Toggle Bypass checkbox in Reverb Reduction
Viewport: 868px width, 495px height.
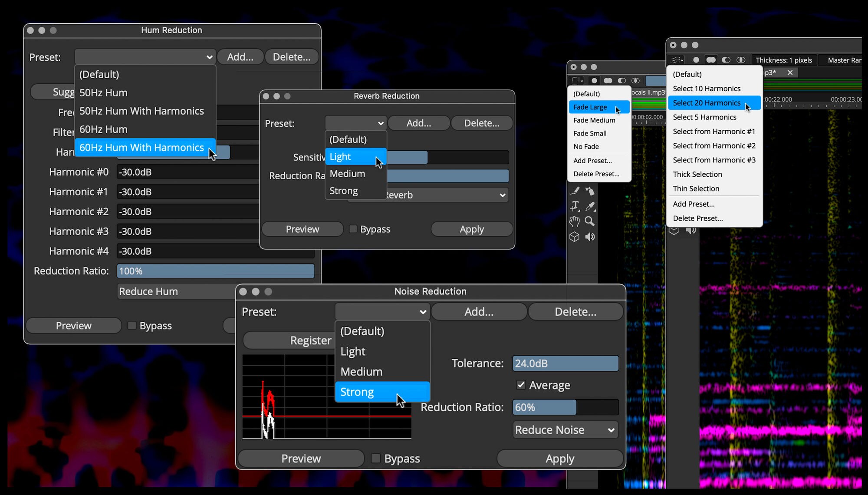click(352, 229)
